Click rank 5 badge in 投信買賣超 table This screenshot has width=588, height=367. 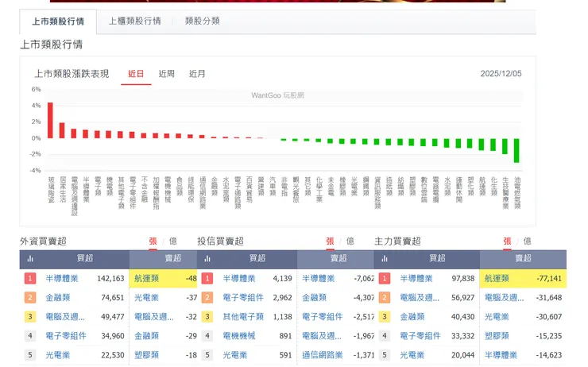click(x=207, y=355)
